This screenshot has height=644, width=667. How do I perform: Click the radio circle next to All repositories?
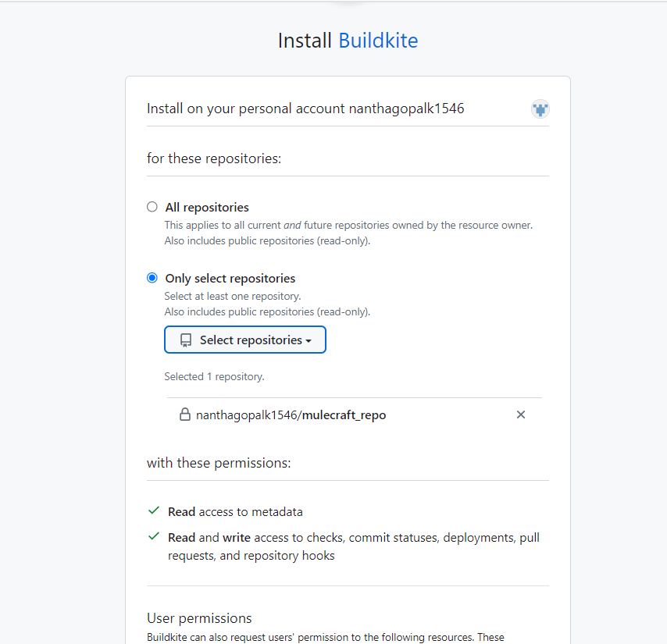point(152,207)
